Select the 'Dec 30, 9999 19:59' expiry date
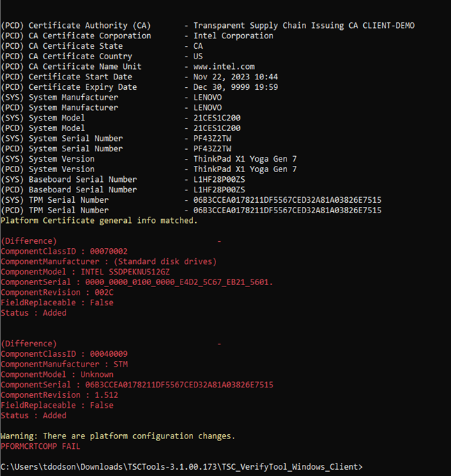Viewport: 451px width, 476px height. click(x=236, y=87)
